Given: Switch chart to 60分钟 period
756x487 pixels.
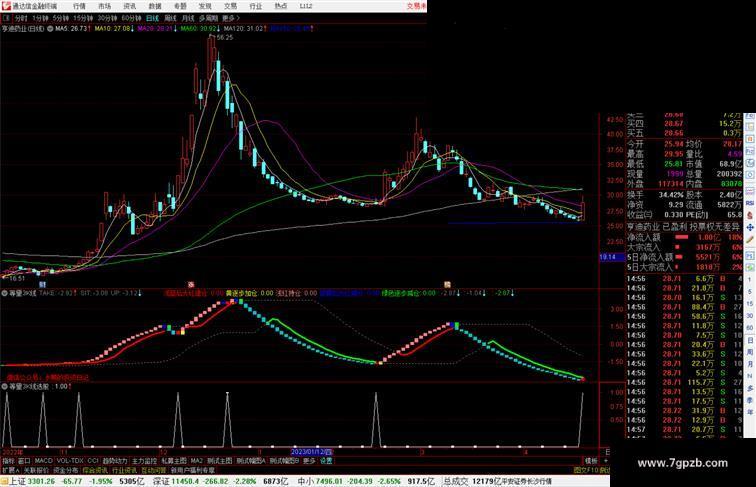Looking at the screenshot, I should [x=131, y=18].
